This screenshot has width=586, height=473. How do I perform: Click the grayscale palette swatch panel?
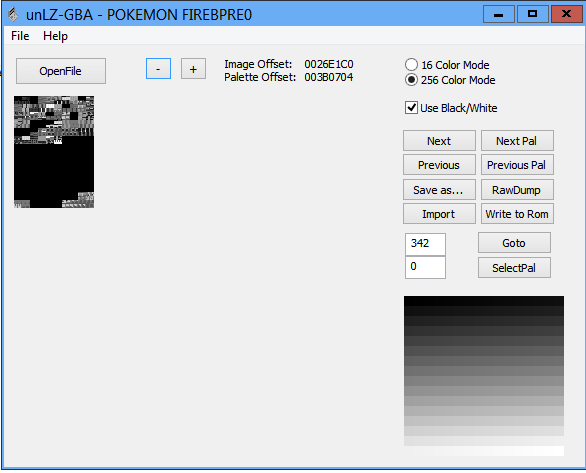[x=484, y=376]
